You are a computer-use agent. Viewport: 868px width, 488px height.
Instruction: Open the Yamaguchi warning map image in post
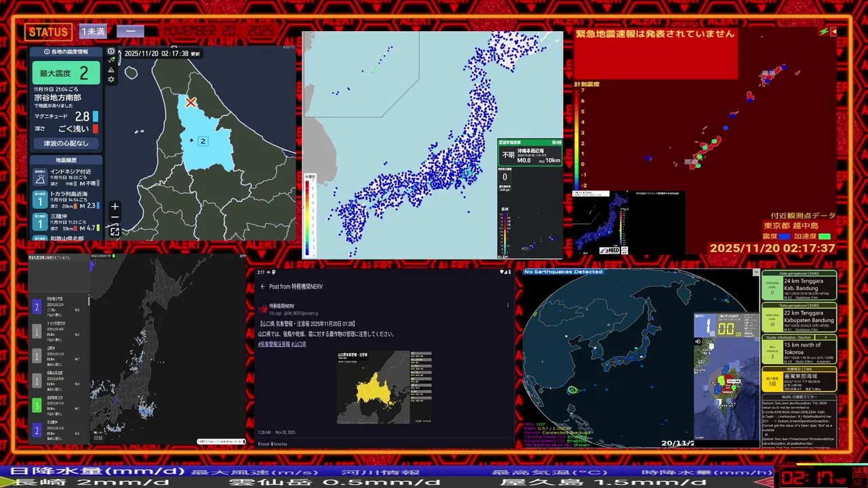[384, 387]
